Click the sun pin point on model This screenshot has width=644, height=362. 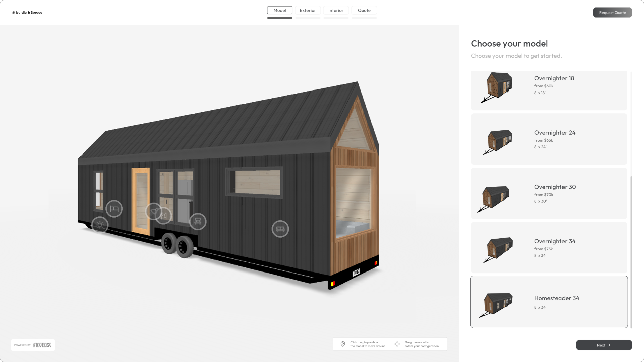point(100,225)
